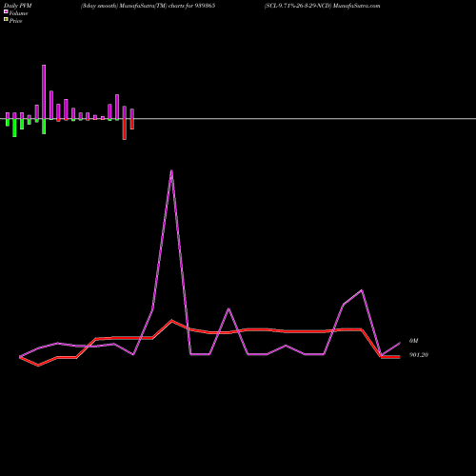The width and height of the screenshot is (476, 476).
Task: Click the longest red price bar below axis
Action: [125, 129]
